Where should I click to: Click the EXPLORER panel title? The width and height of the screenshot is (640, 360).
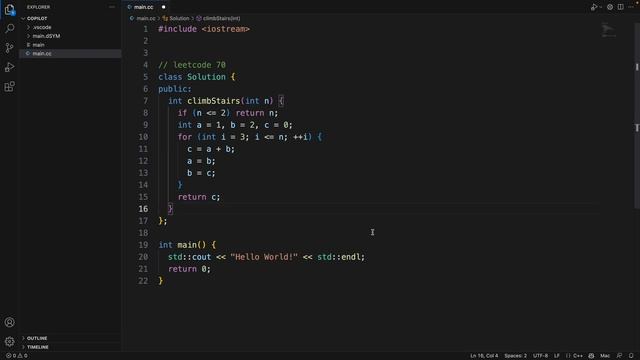(38, 7)
